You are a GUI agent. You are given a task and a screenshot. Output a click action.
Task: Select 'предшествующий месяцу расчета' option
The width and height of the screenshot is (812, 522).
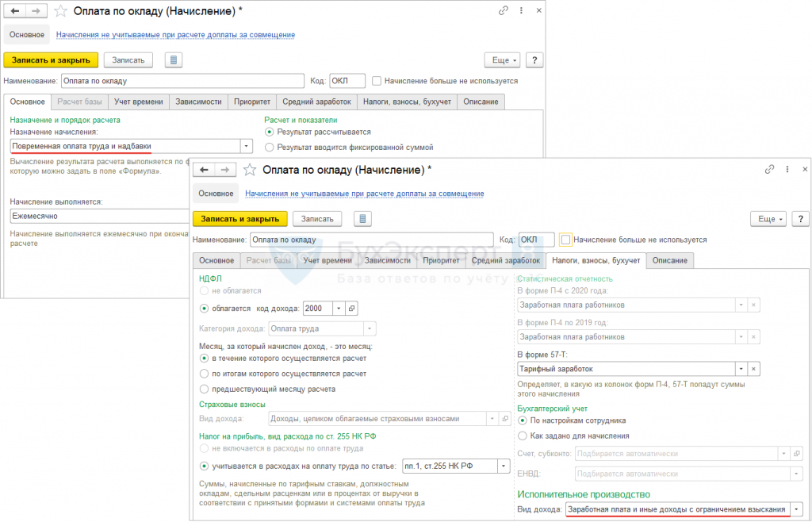(x=204, y=389)
